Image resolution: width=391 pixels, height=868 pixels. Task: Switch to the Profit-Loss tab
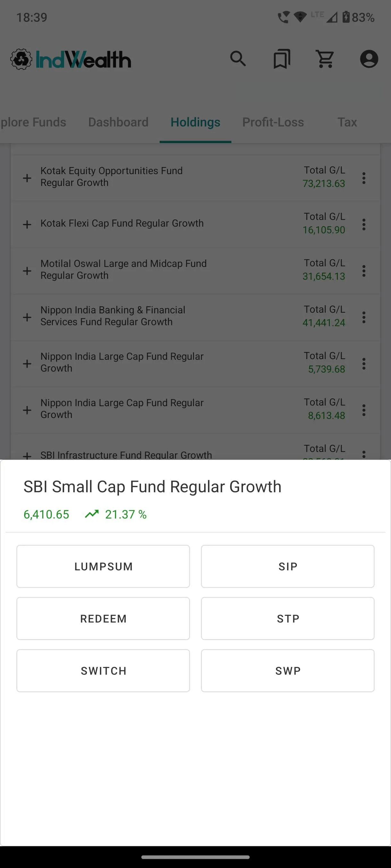click(273, 122)
